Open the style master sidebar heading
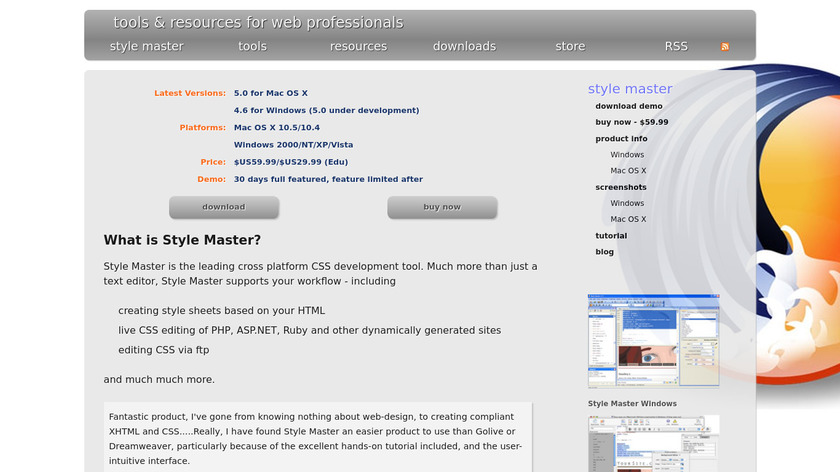Viewport: 840px width, 472px height. 630,88
